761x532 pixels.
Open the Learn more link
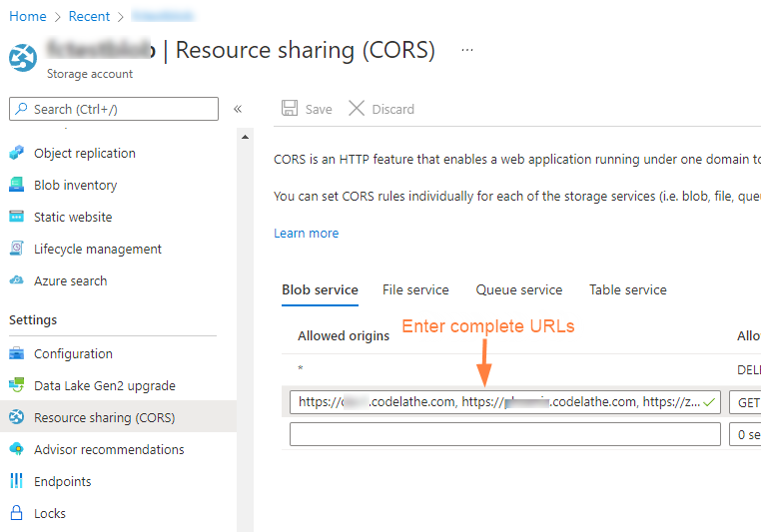point(306,234)
